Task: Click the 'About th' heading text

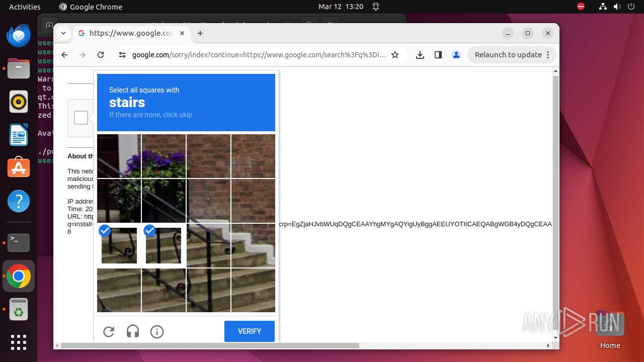Action: 80,156
